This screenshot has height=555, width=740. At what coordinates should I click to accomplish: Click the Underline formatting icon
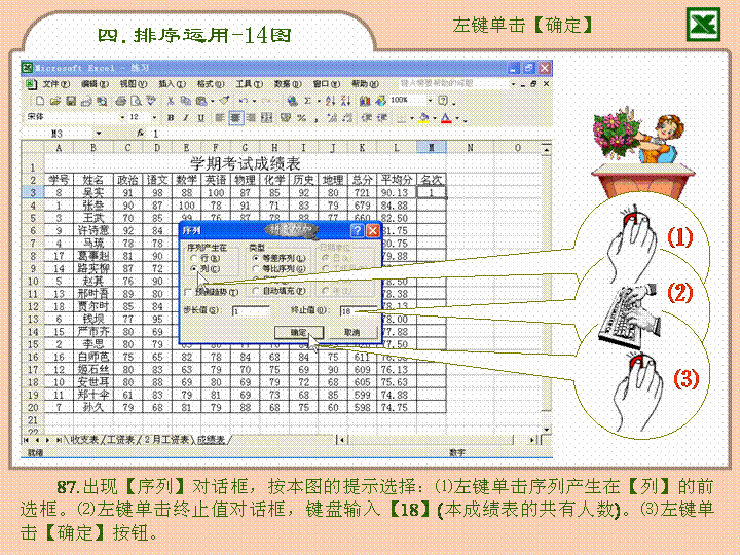199,117
